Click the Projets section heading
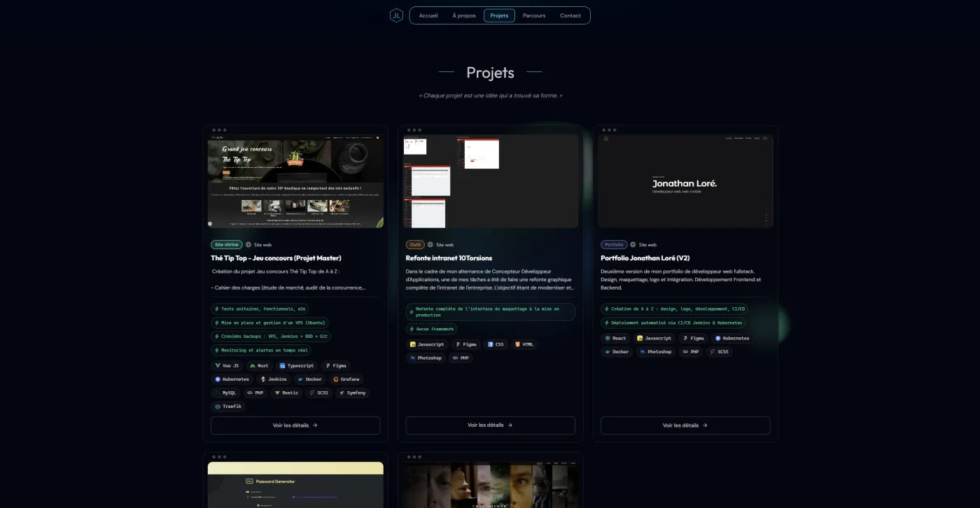 490,72
